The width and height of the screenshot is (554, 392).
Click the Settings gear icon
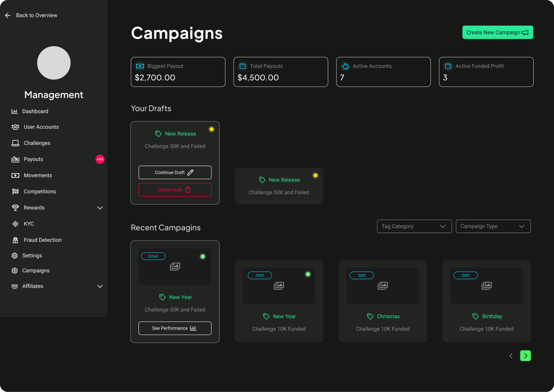point(15,256)
